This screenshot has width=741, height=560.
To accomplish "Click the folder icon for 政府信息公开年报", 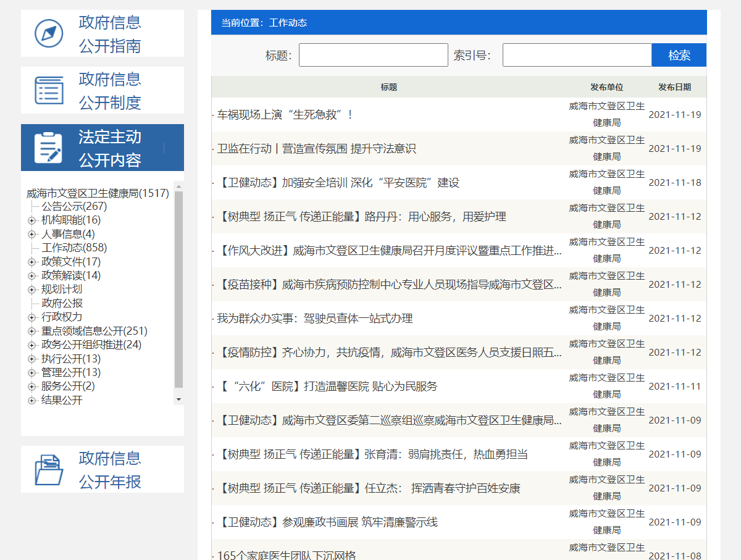I will click(x=49, y=470).
